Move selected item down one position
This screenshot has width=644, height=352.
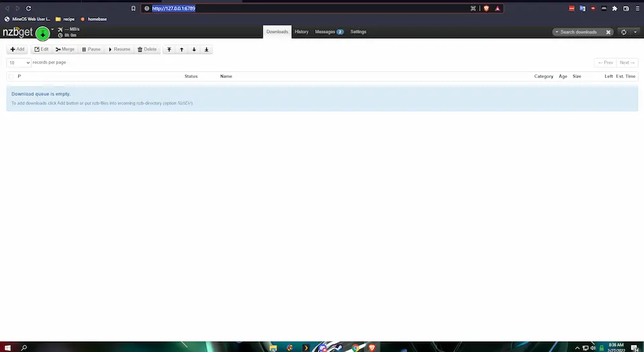coord(194,50)
